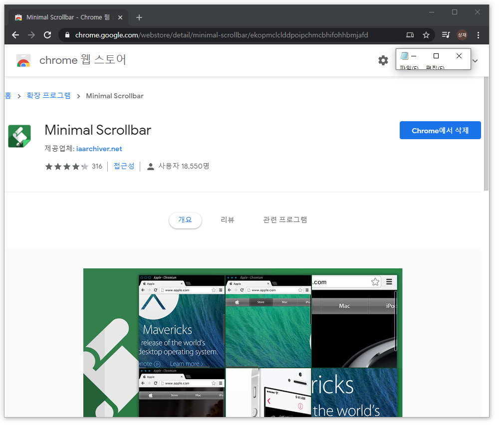Open the profile avatar icon
This screenshot has height=425, width=504.
(462, 35)
